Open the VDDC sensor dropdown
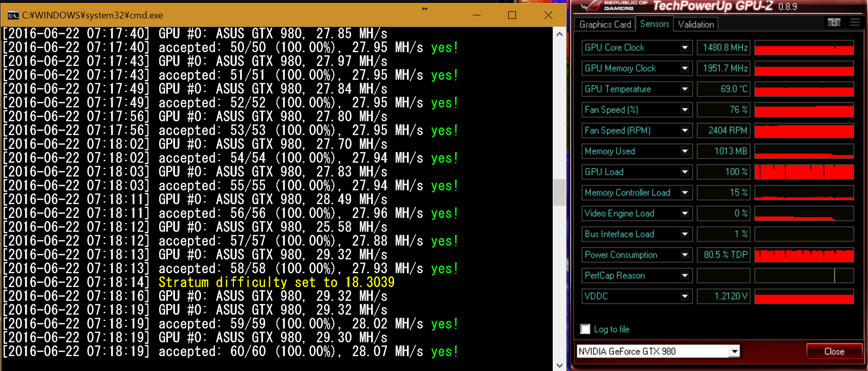The width and height of the screenshot is (868, 371). [x=685, y=296]
